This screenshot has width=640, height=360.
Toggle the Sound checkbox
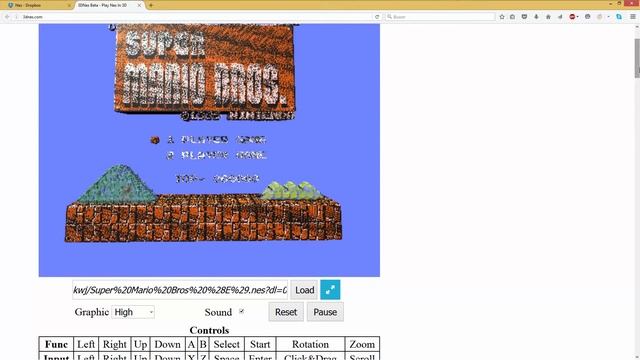point(242,311)
